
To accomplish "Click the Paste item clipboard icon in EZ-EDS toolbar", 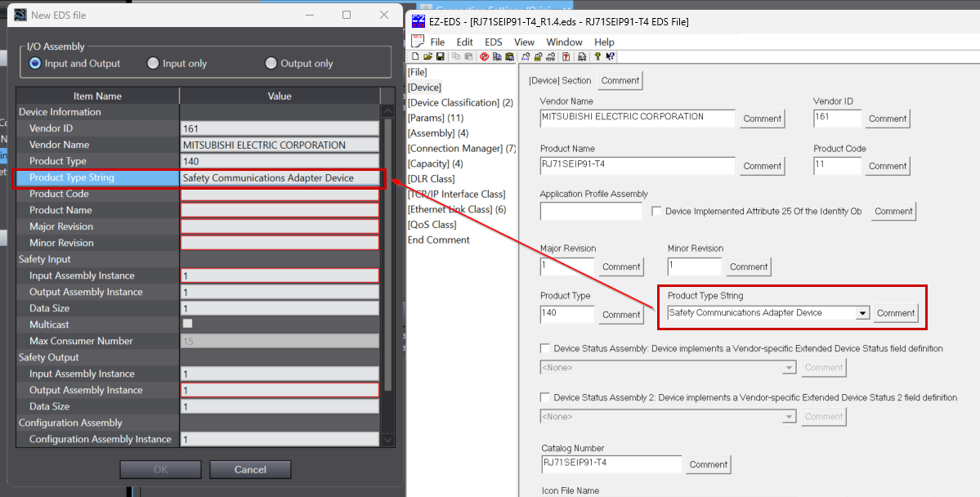I will (x=510, y=57).
